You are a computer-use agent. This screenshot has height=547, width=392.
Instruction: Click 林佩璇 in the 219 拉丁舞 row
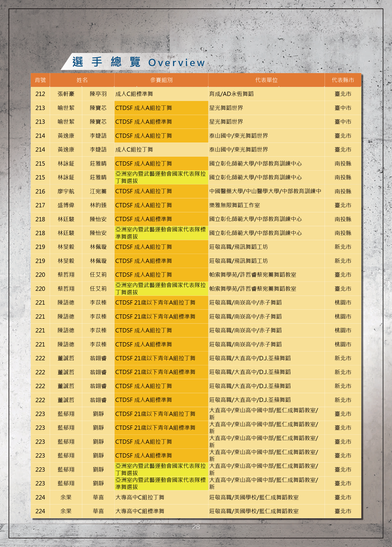click(x=98, y=247)
